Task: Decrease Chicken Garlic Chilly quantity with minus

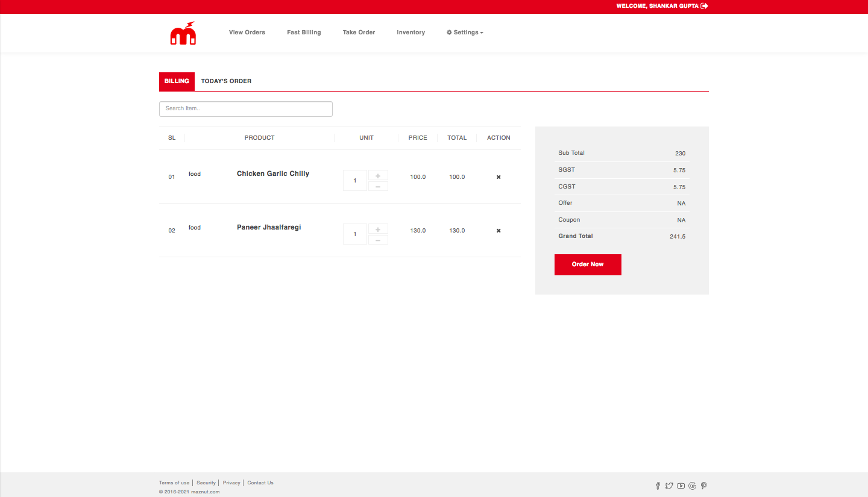Action: (x=378, y=186)
